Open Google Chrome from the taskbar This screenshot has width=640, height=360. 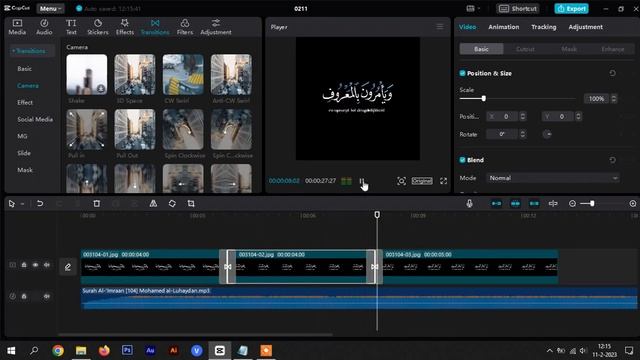point(58,350)
